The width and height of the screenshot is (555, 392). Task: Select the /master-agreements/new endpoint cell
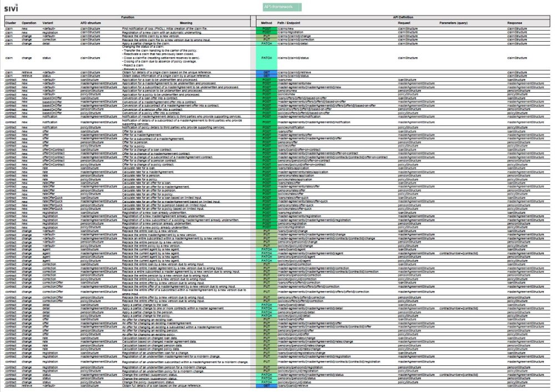295,83
